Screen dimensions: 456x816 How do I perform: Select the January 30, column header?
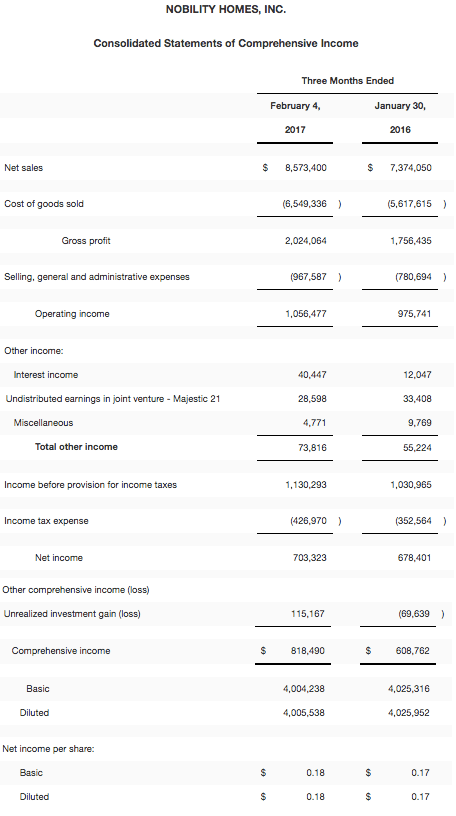[400, 106]
